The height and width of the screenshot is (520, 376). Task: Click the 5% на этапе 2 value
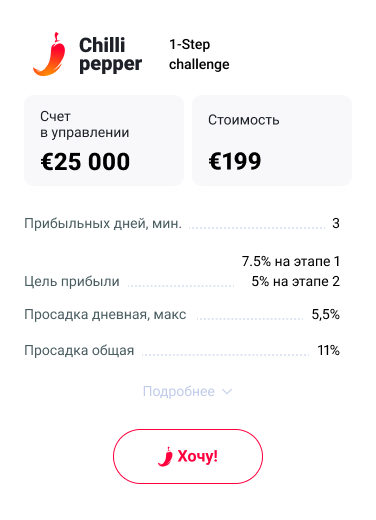(x=296, y=281)
